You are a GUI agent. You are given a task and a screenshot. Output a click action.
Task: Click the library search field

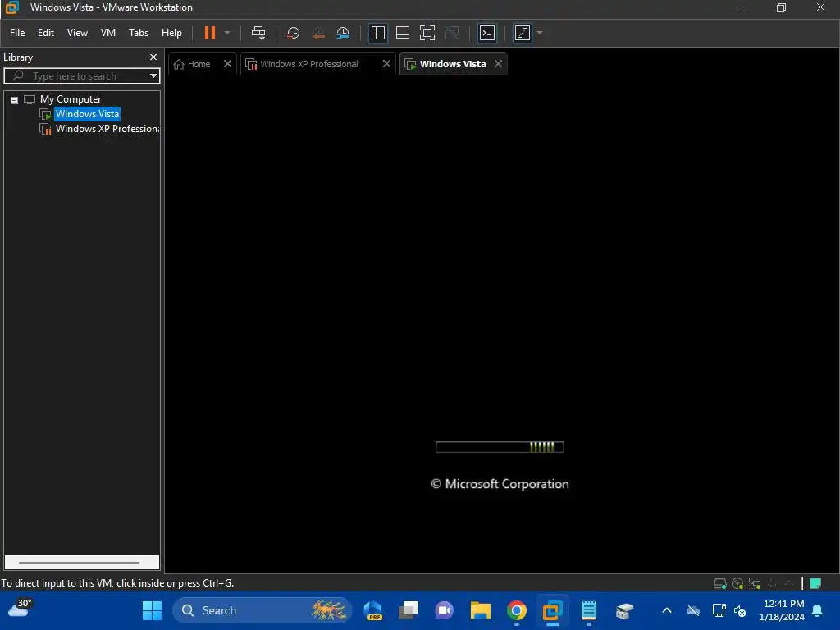point(81,76)
